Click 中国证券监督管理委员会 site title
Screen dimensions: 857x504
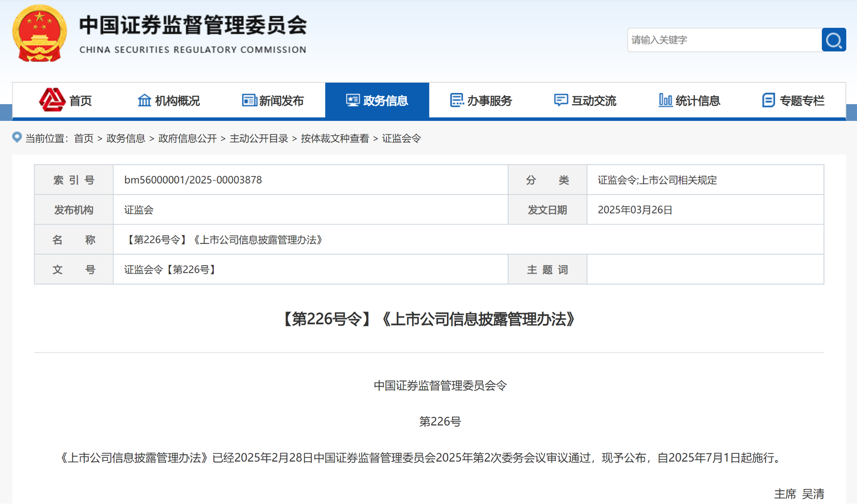pyautogui.click(x=193, y=26)
